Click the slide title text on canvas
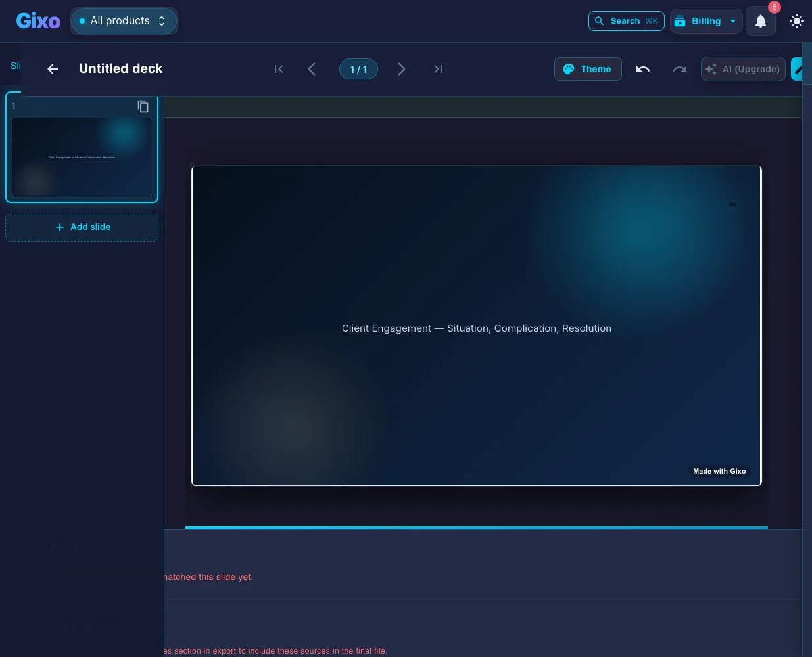812x657 pixels. (477, 328)
